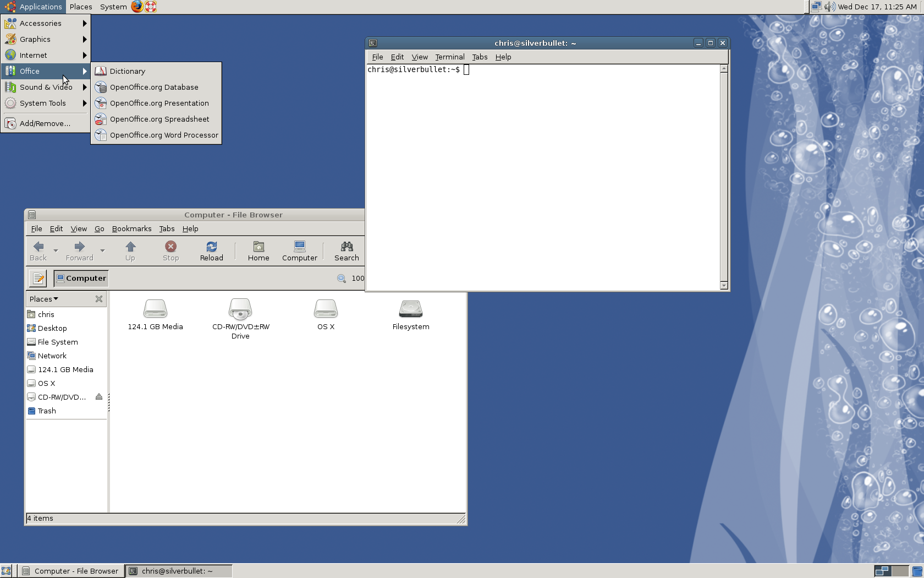The image size is (924, 578).
Task: Open the Forward history dropdown arrow
Action: [102, 251]
